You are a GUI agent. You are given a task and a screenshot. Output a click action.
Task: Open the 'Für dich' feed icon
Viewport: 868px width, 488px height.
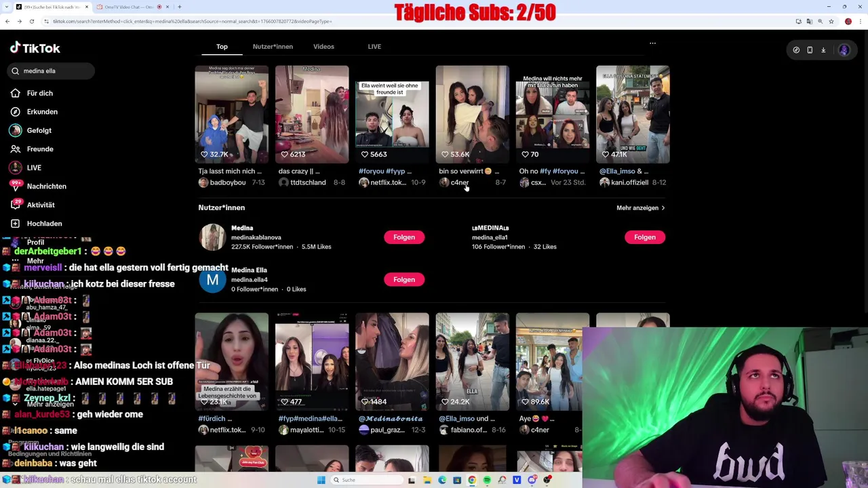click(x=15, y=93)
